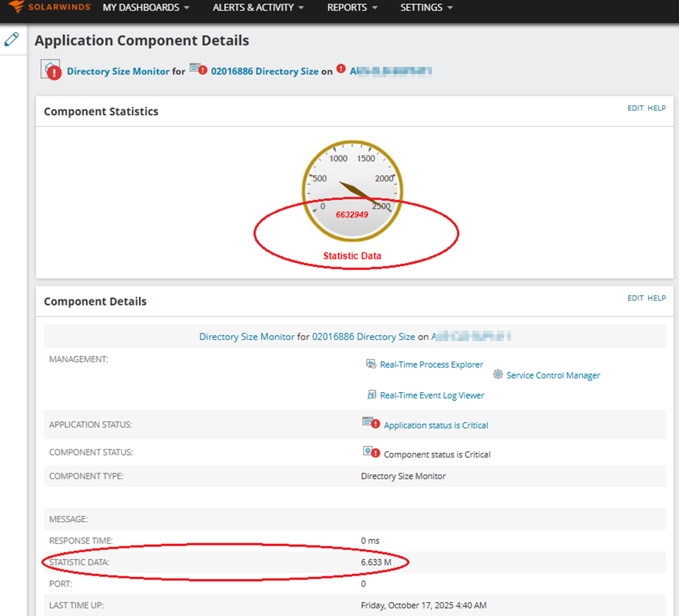Open the My Dashboards dropdown menu

(x=146, y=8)
